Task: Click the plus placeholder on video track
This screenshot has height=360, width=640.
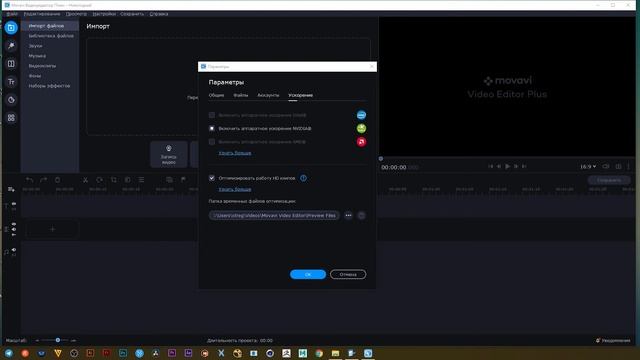Action: click(52, 229)
